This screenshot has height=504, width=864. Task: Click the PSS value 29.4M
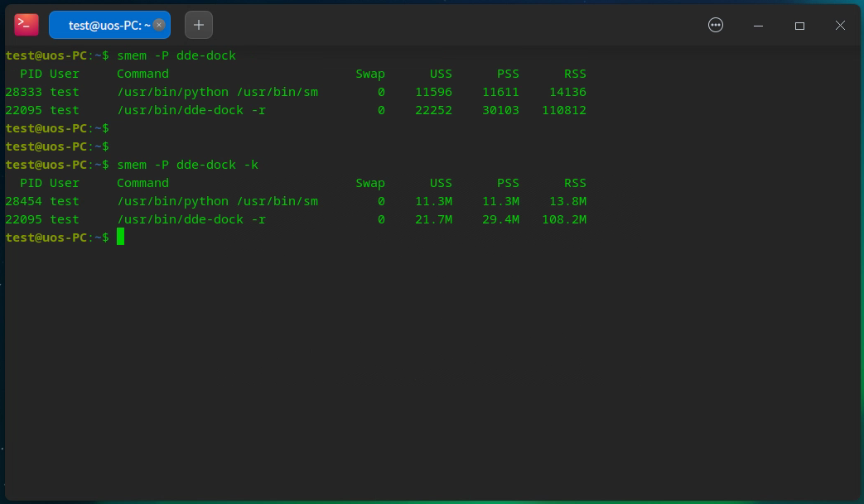[x=500, y=219]
